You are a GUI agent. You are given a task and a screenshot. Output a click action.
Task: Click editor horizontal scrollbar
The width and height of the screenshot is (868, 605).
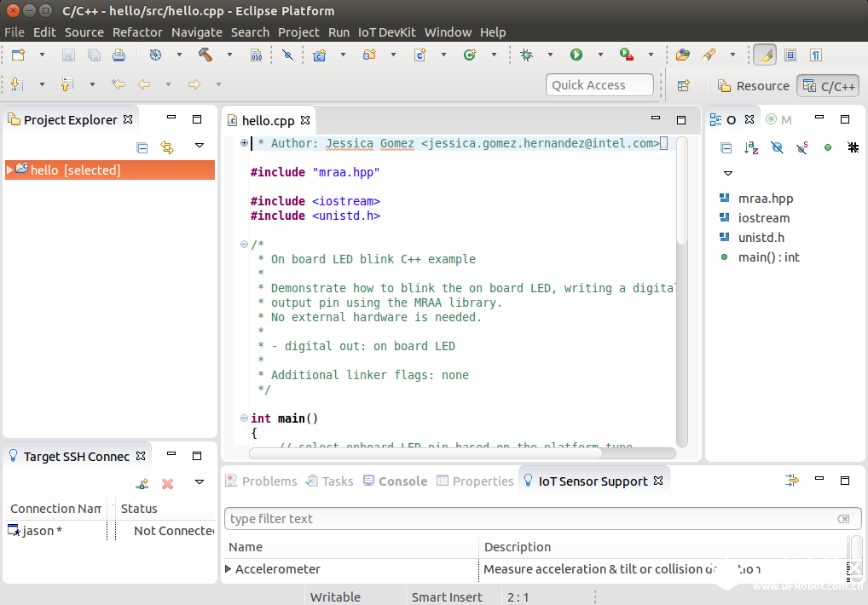click(425, 453)
